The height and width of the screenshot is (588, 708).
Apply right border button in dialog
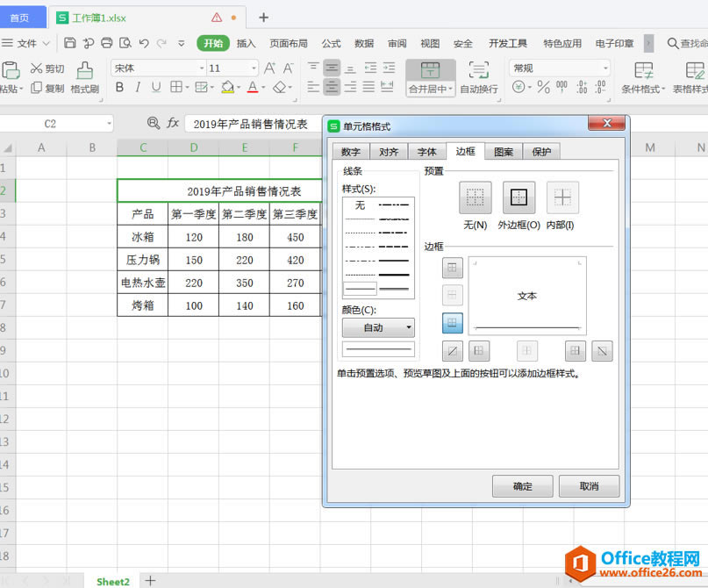coord(575,351)
